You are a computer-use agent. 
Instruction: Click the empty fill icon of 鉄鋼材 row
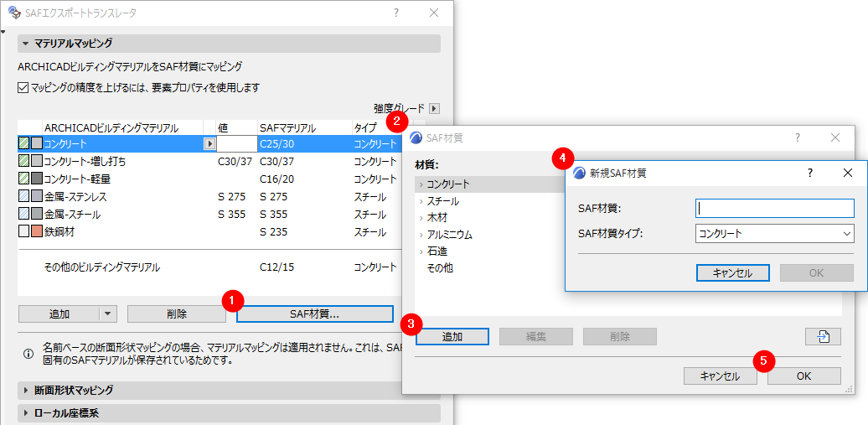[23, 232]
